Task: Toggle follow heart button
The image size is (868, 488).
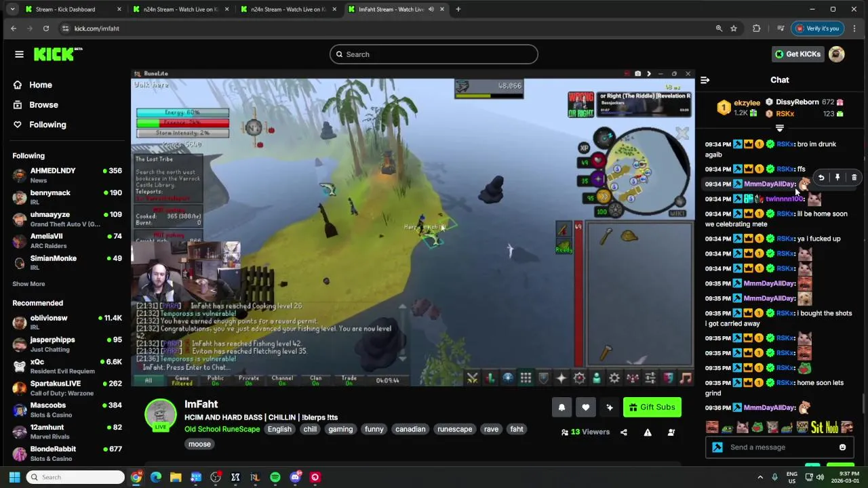Action: point(585,407)
